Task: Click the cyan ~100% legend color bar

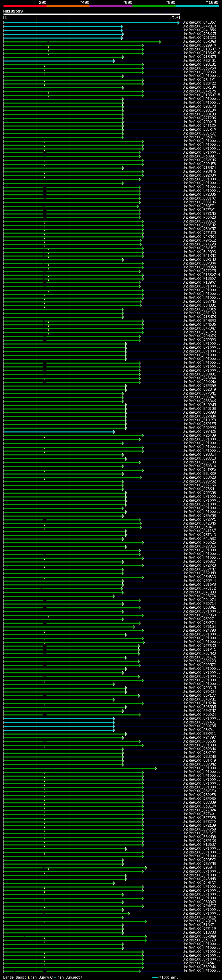Action: coord(197,6)
